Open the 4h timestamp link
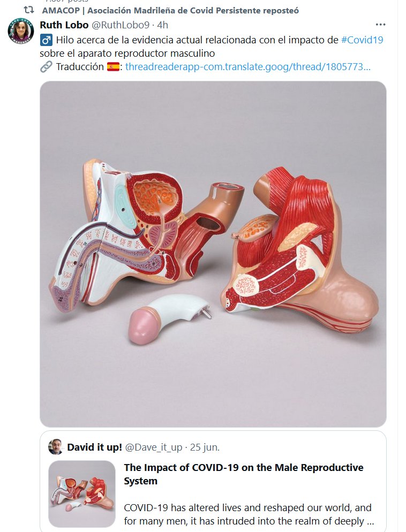406x532 pixels. [162, 25]
